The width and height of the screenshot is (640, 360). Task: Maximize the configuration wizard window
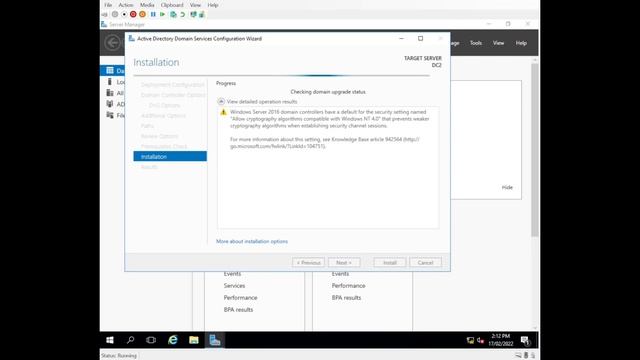[x=420, y=38]
